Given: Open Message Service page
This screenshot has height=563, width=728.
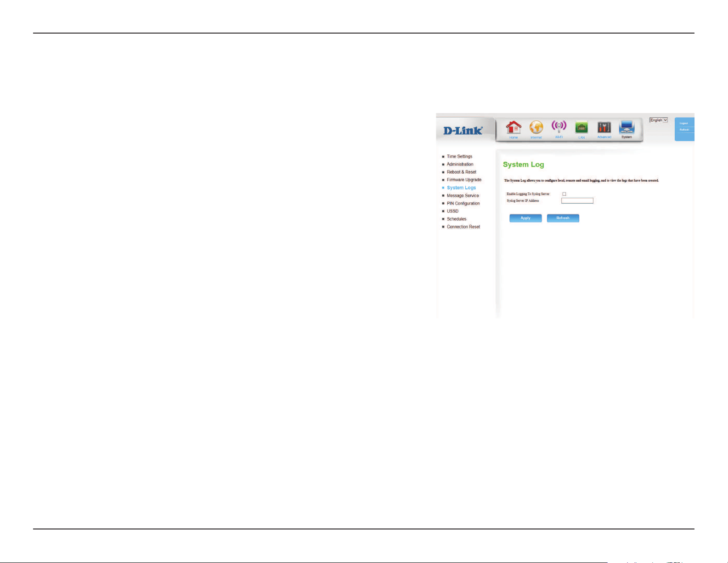Looking at the screenshot, I should click(x=463, y=195).
